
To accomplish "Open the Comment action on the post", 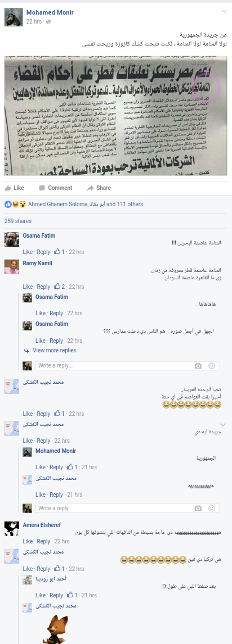I will (x=56, y=188).
